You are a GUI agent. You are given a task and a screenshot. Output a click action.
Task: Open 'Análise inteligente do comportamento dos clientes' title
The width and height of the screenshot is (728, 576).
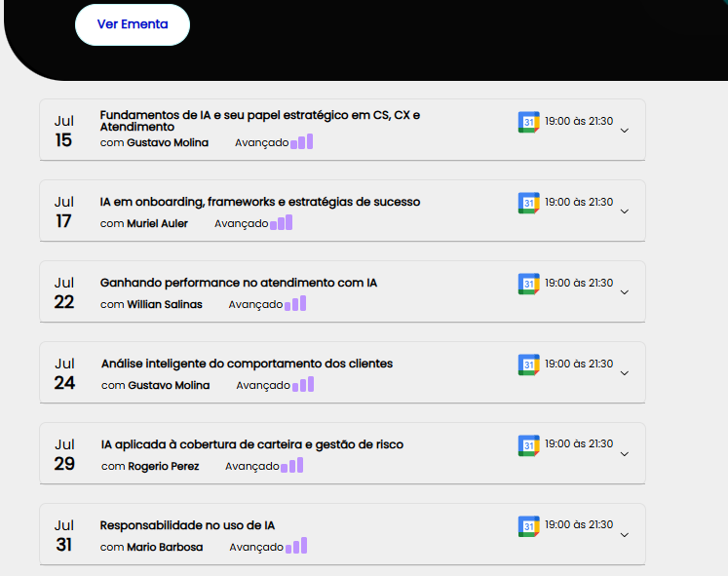(247, 364)
